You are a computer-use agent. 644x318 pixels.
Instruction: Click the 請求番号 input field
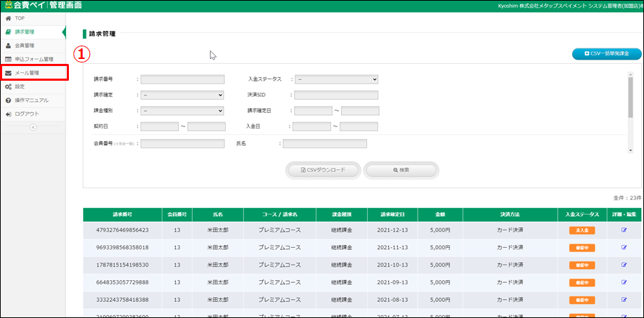pos(182,79)
